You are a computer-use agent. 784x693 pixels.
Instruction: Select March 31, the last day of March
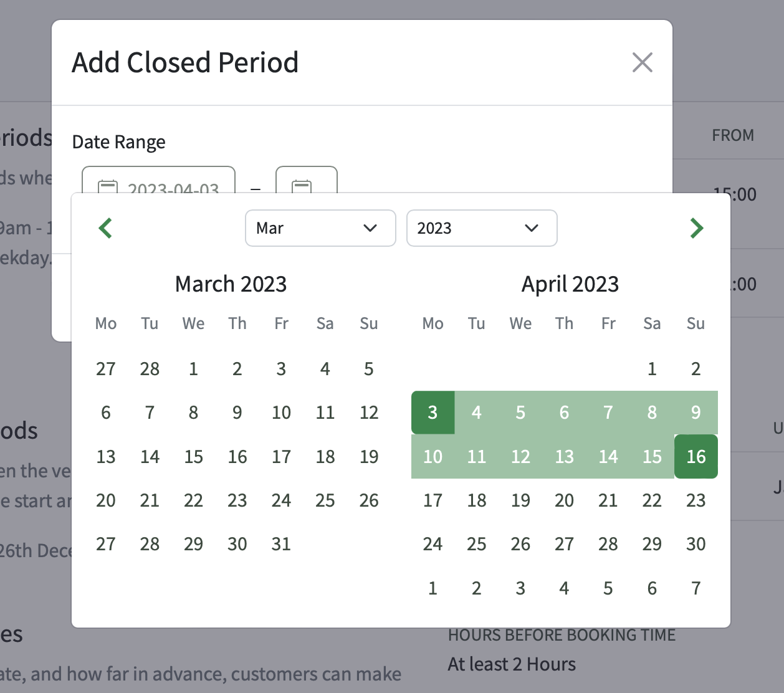click(x=280, y=544)
